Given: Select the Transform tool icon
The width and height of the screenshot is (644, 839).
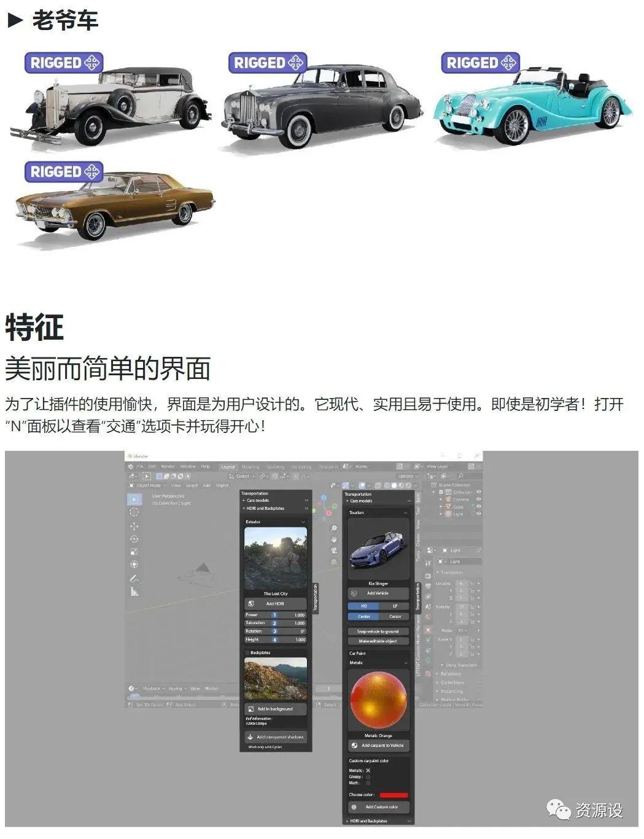Looking at the screenshot, I should [134, 564].
